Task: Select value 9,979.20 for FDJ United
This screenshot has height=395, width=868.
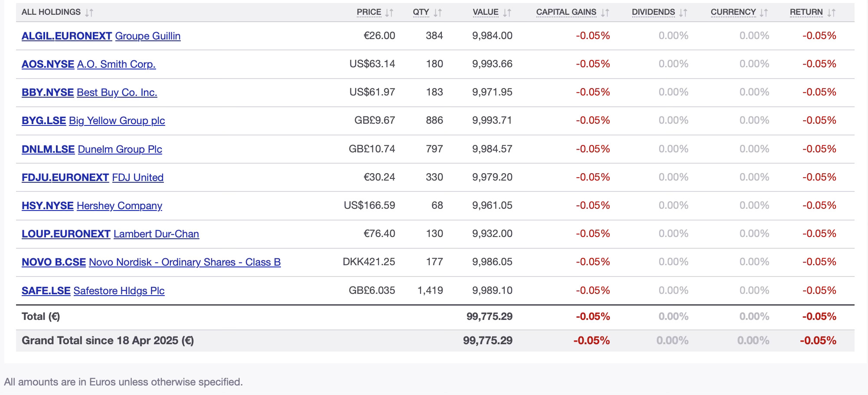Action: [493, 177]
